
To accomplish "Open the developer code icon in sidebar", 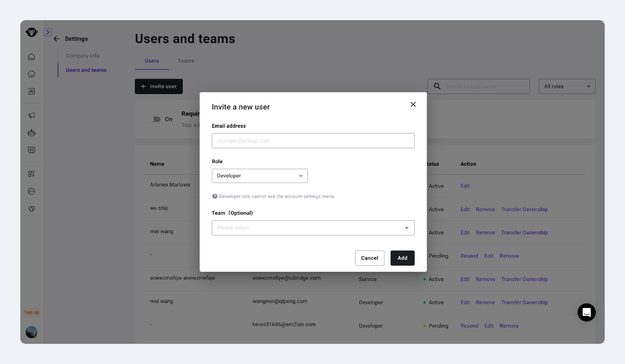I will click(31, 191).
